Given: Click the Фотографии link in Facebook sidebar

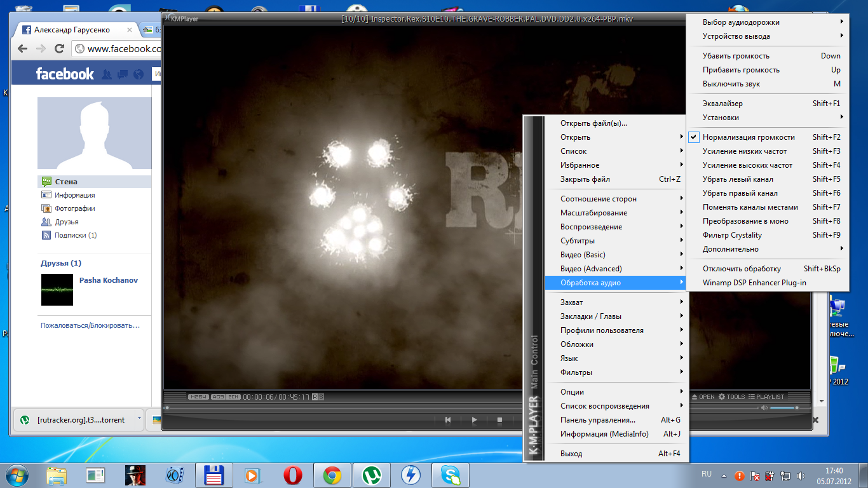Looking at the screenshot, I should pyautogui.click(x=74, y=208).
